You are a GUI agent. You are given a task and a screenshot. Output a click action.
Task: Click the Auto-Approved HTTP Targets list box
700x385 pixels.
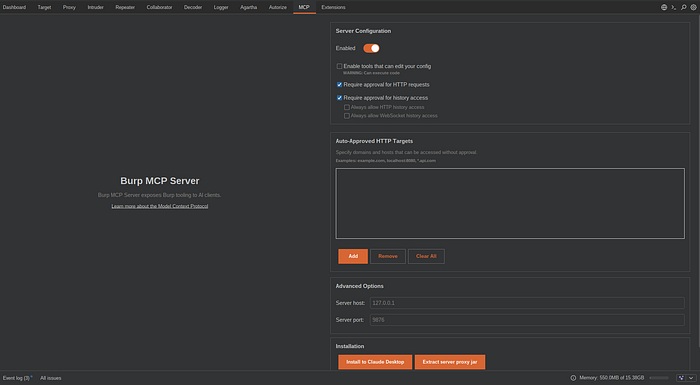(x=510, y=203)
